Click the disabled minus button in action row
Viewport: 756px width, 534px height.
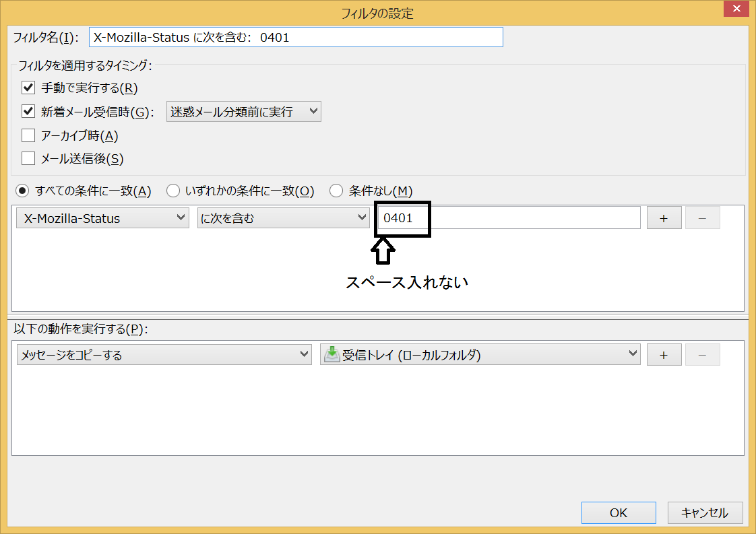pyautogui.click(x=703, y=355)
